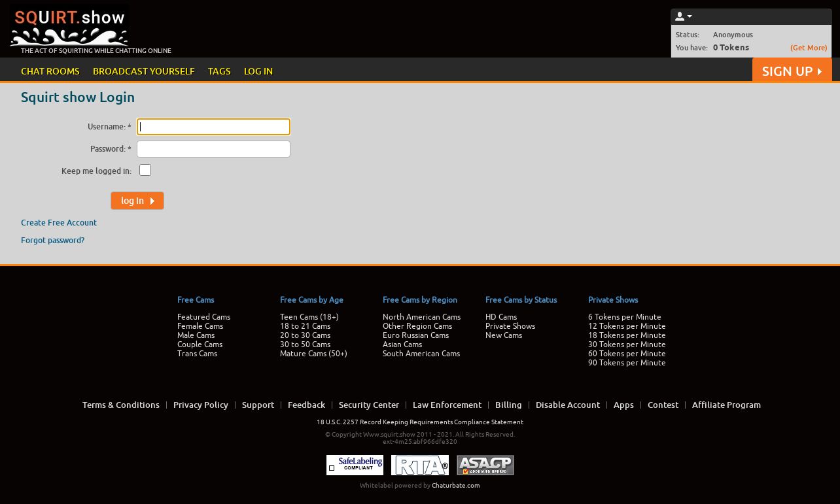Open the HD Cams link
The height and width of the screenshot is (504, 840).
[501, 316]
